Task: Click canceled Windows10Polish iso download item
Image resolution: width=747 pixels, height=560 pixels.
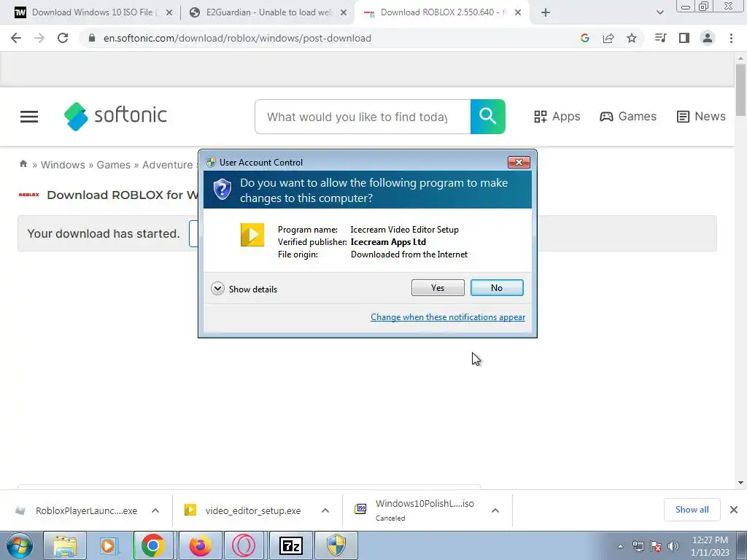Action: [414, 510]
